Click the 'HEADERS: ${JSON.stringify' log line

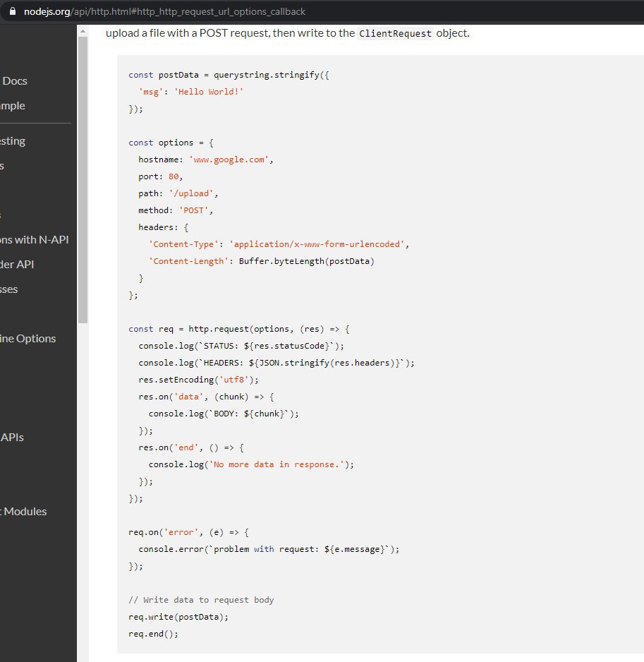pyautogui.click(x=277, y=363)
